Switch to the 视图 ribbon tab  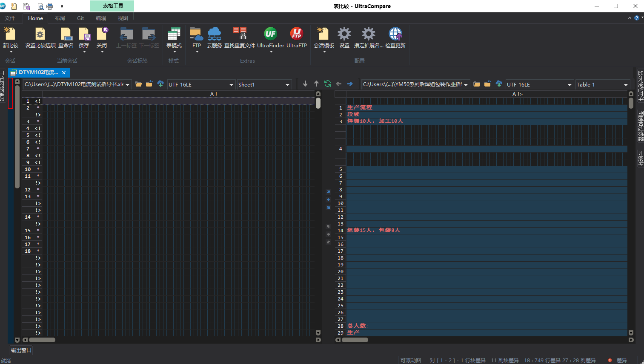click(123, 18)
